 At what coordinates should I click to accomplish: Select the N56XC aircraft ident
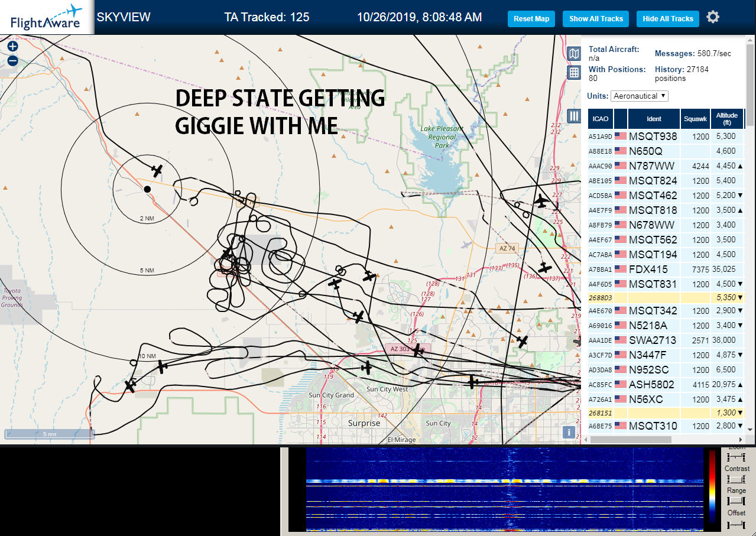[x=646, y=399]
